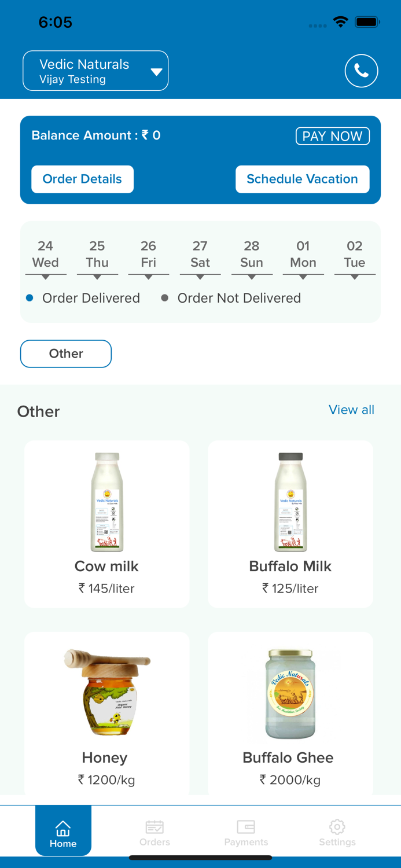The height and width of the screenshot is (868, 401).
Task: Open the Orders navigation icon
Action: pos(154,827)
